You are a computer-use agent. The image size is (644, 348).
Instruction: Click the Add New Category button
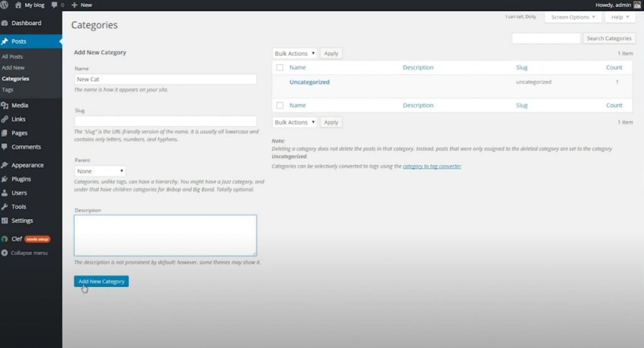pos(101,281)
